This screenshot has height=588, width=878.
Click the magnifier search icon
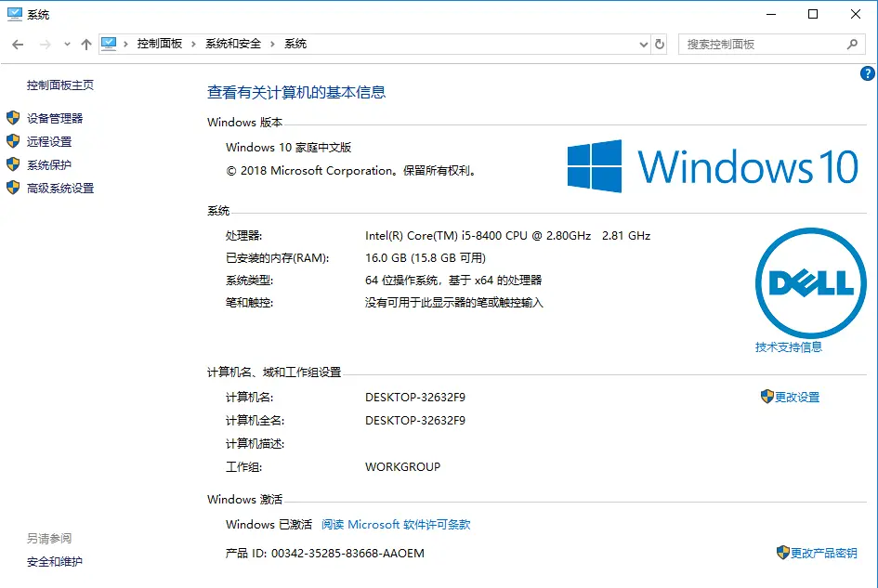coord(852,45)
